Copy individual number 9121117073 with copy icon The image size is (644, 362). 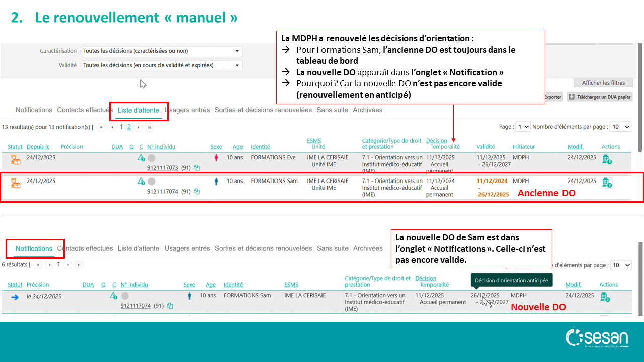(197, 168)
